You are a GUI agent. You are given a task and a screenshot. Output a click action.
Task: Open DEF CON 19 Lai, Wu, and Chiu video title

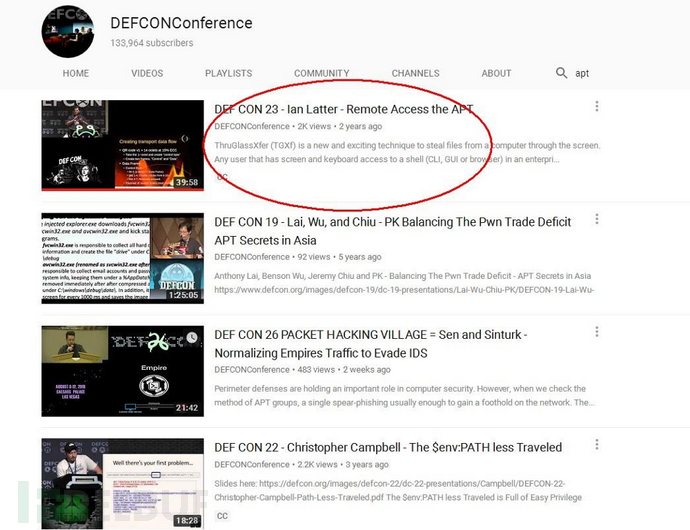[393, 231]
